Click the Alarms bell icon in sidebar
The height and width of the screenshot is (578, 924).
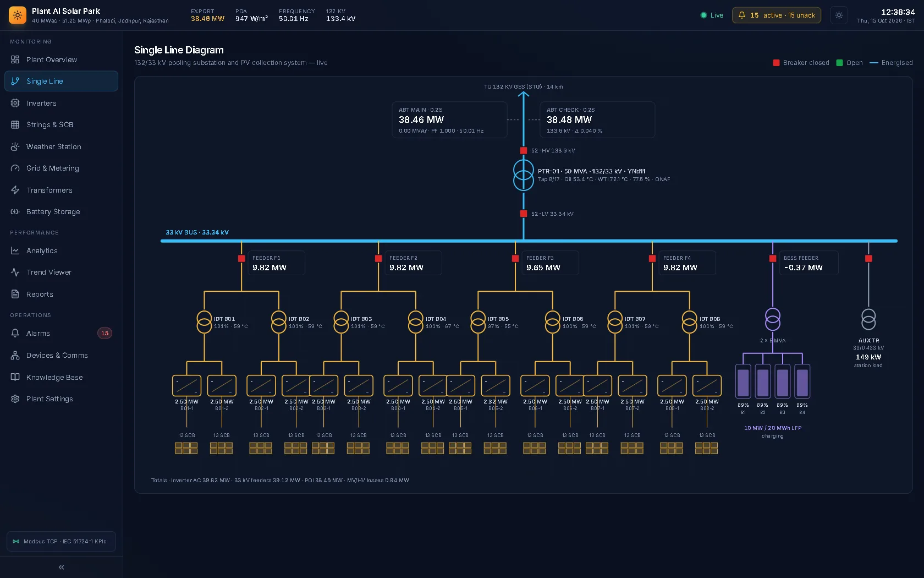pos(15,333)
